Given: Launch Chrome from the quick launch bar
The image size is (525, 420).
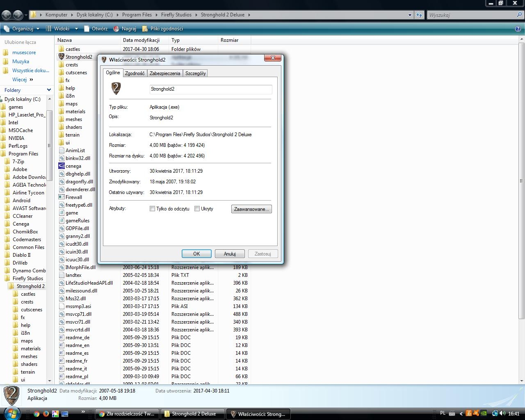Looking at the screenshot, I should pyautogui.click(x=37, y=414).
